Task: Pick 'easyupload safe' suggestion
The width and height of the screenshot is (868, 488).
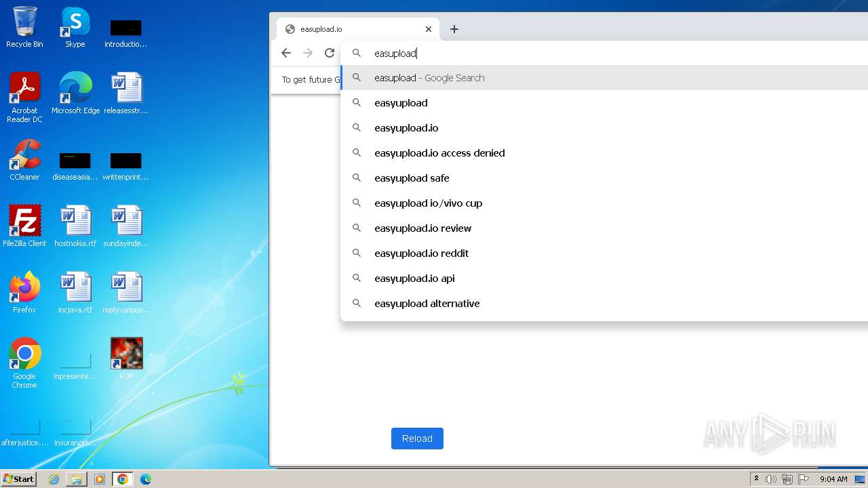Action: tap(604, 178)
